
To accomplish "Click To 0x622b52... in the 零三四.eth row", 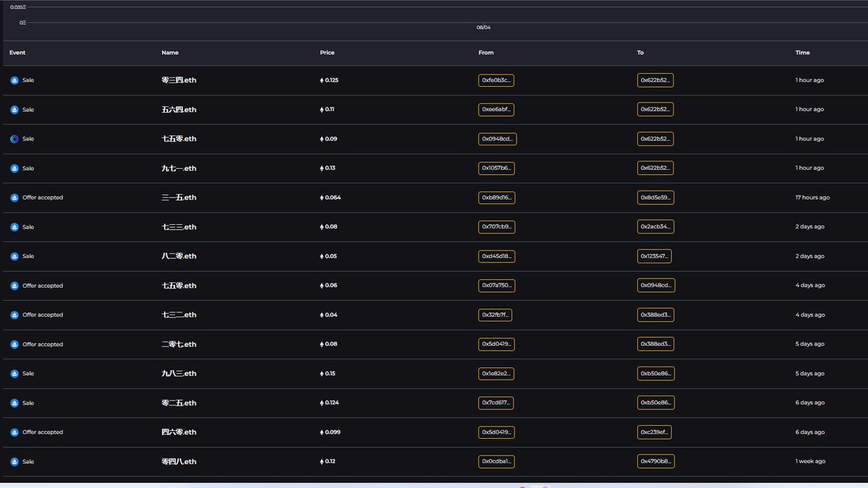I will (655, 80).
